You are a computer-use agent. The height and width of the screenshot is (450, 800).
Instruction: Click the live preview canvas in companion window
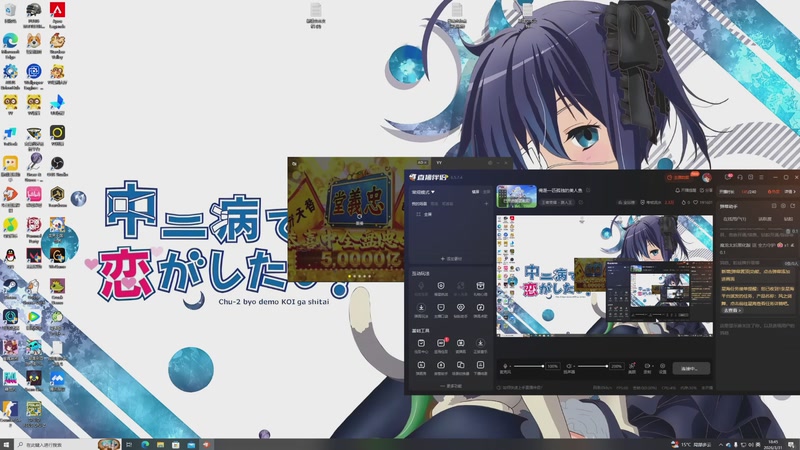(x=605, y=276)
